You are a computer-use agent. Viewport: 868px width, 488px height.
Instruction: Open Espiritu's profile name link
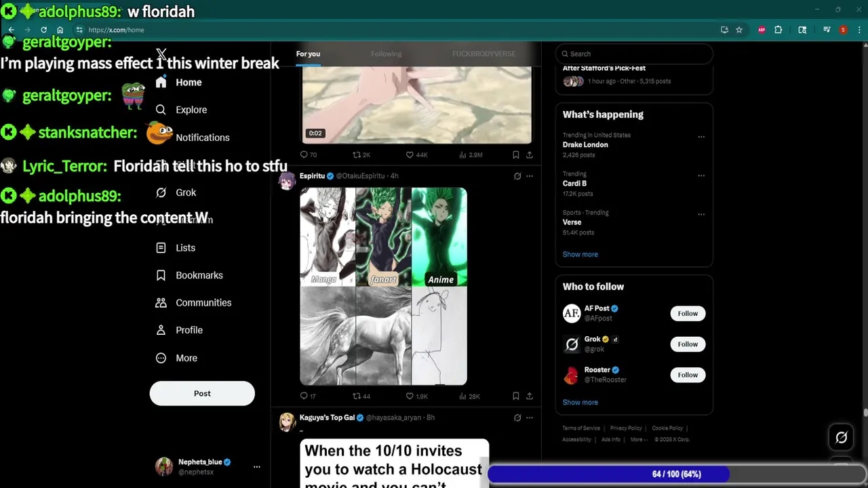click(312, 176)
